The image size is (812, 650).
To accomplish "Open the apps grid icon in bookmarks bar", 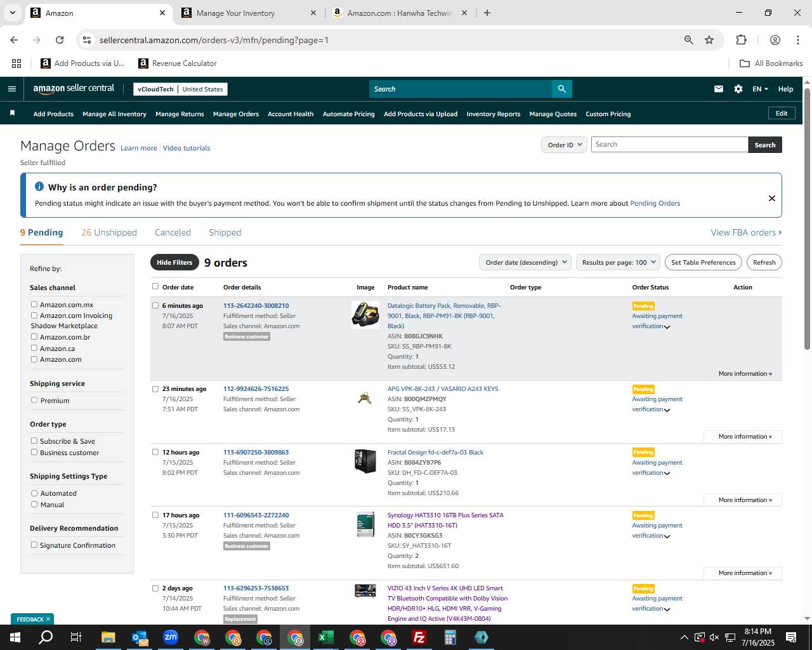I will pyautogui.click(x=16, y=63).
